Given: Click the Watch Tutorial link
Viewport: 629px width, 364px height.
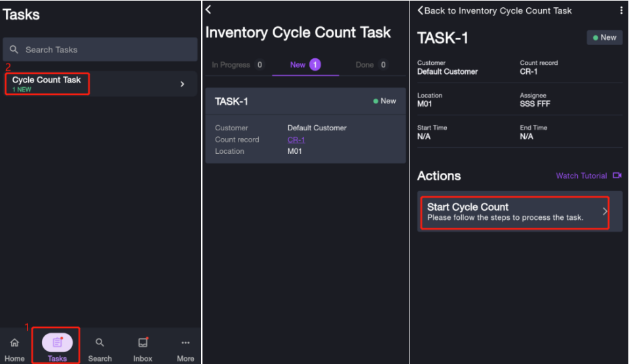Looking at the screenshot, I should pyautogui.click(x=581, y=176).
